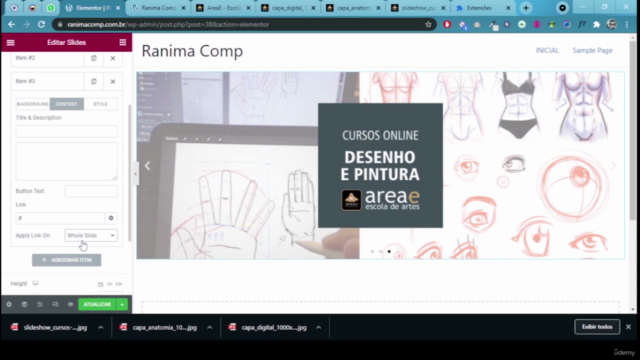This screenshot has width=640, height=360.
Task: Switch to the Extensões browser tab
Action: point(482,8)
